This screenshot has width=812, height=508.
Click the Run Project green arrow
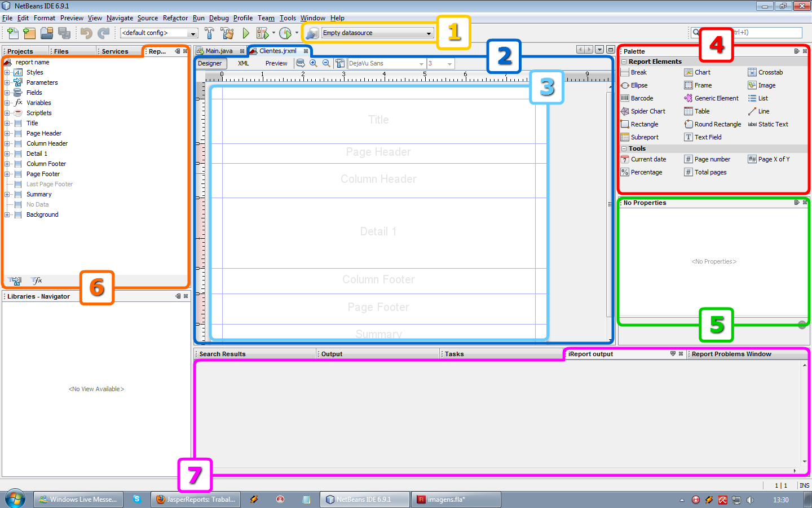(x=246, y=33)
